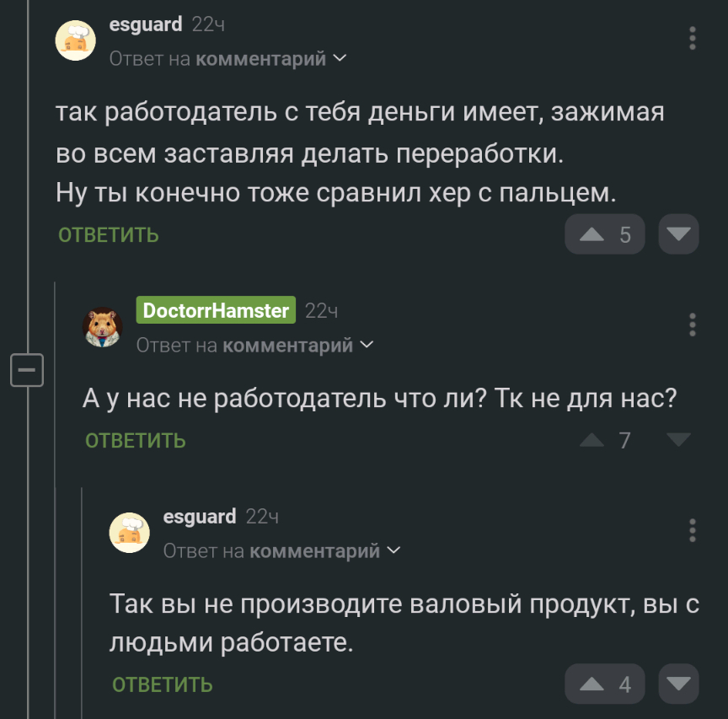The image size is (728, 719).
Task: Expand 'Ответ на комментарий' under DoctorrHamster
Action: tap(254, 346)
